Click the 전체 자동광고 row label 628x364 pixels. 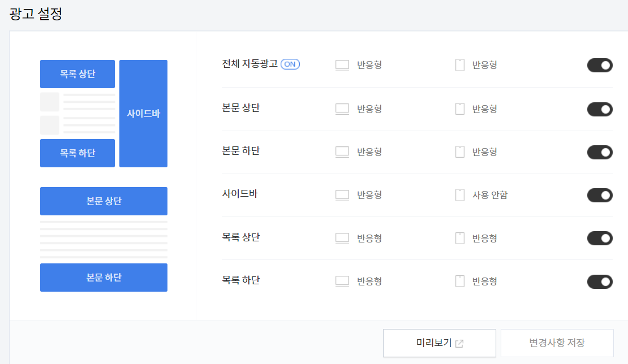coord(250,64)
